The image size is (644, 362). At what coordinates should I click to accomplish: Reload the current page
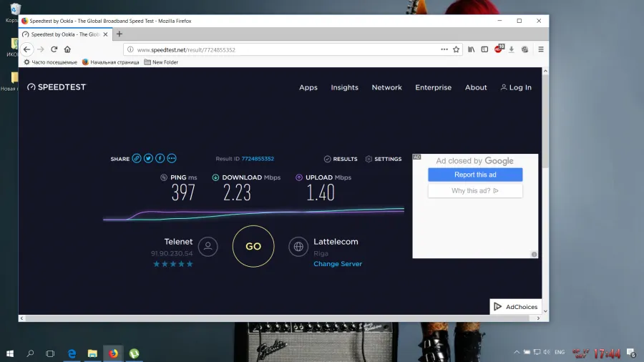pyautogui.click(x=54, y=49)
